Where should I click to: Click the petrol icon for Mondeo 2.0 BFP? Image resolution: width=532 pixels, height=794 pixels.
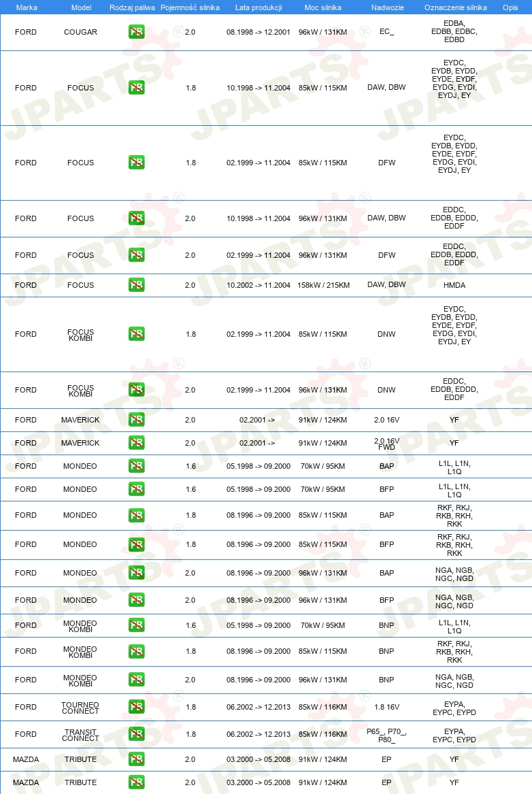(x=137, y=600)
